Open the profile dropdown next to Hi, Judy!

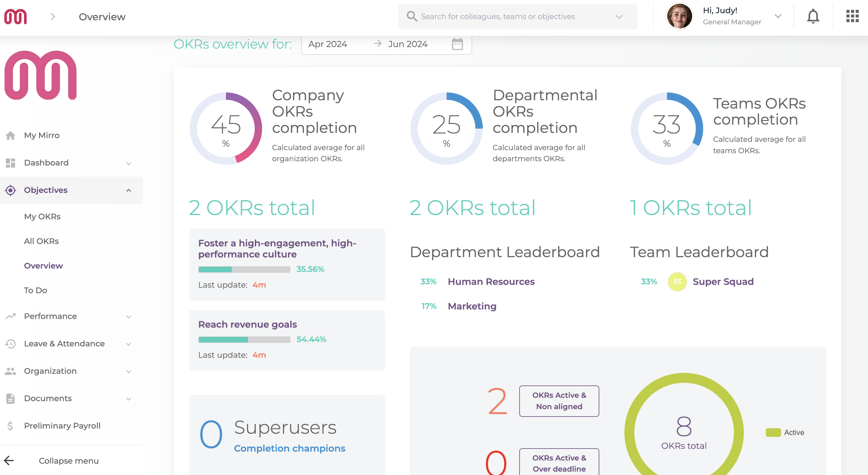tap(778, 16)
